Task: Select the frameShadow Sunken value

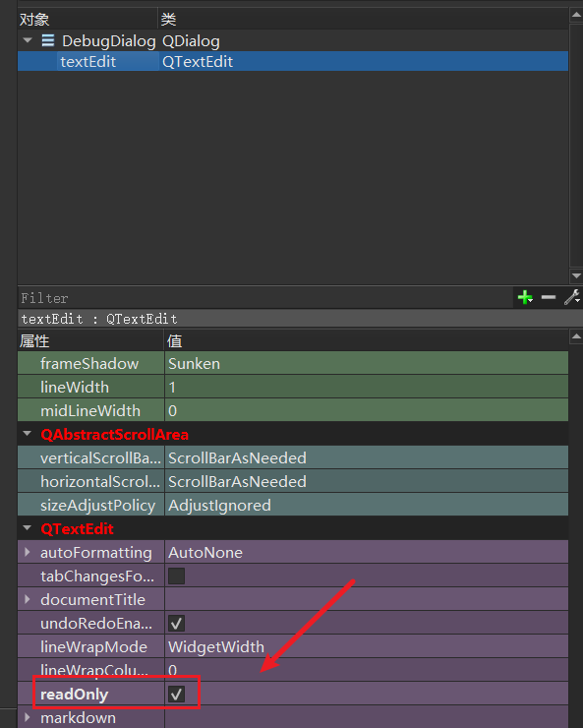Action: (194, 364)
